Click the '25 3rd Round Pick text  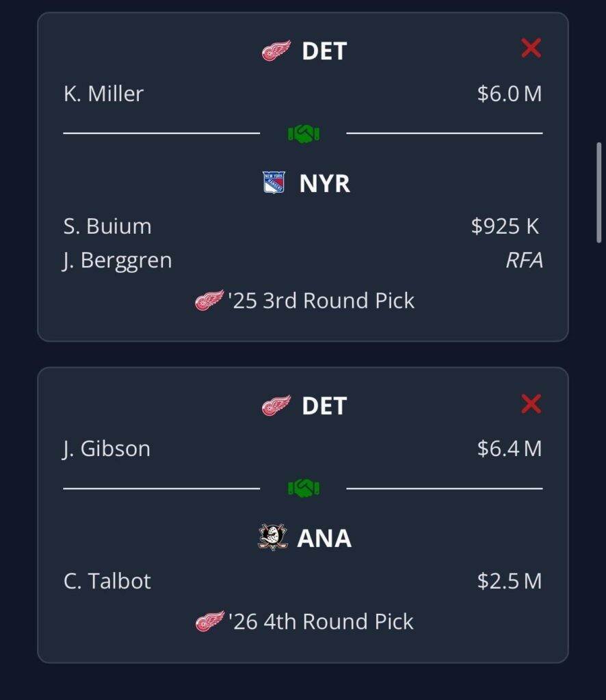coord(321,301)
